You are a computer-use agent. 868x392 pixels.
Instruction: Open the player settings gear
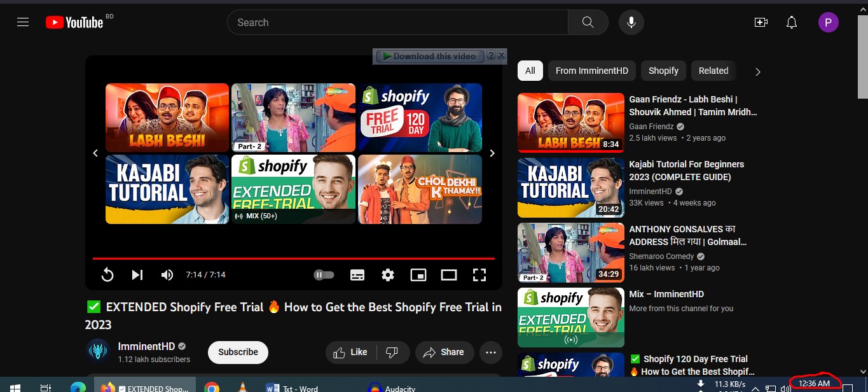(x=388, y=275)
